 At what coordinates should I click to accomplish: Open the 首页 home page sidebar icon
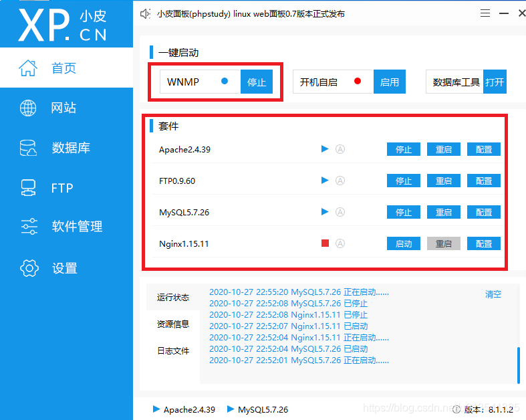coord(28,68)
